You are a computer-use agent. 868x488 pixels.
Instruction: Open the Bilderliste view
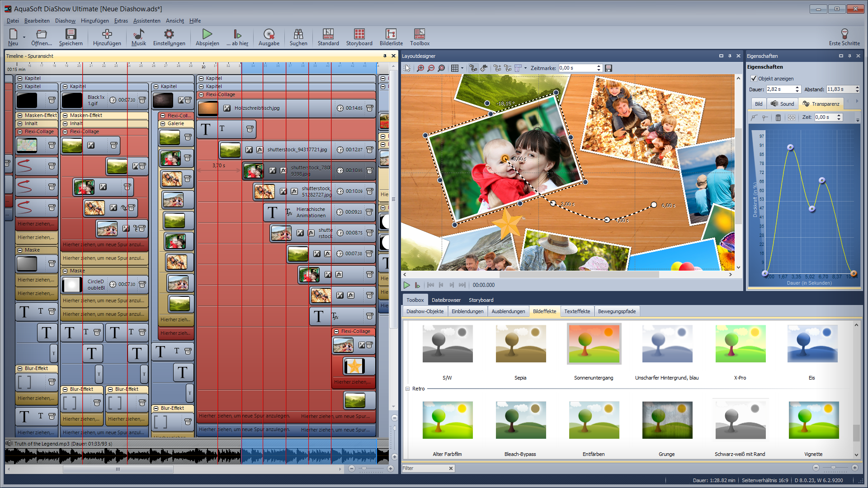(x=391, y=34)
